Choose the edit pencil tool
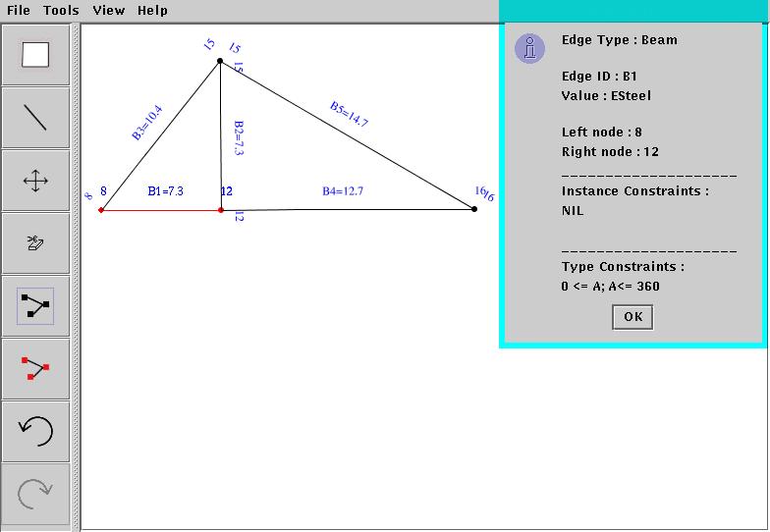This screenshot has height=532, width=770. pyautogui.click(x=36, y=243)
